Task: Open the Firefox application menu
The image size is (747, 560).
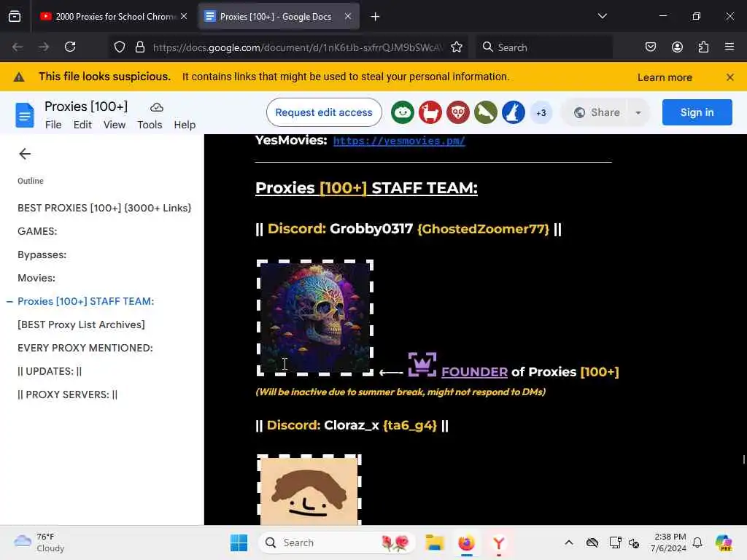Action: pos(729,47)
